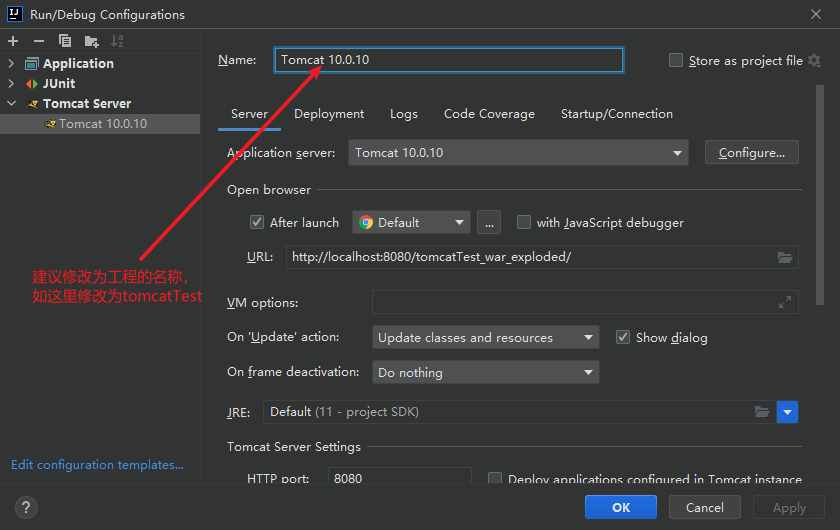840x530 pixels.
Task: Enable with JavaScript debugger option
Action: tap(523, 222)
